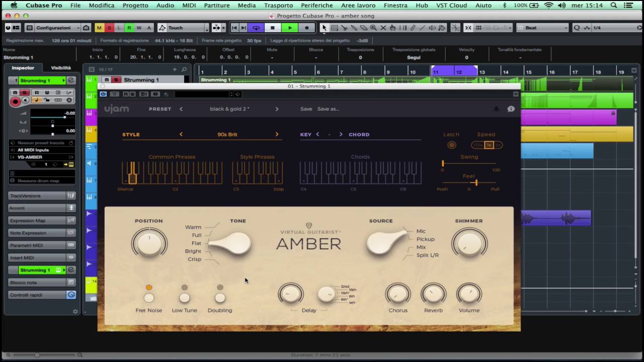This screenshot has height=362, width=644.
Task: Select previous style before 90s Brit
Action: tap(181, 134)
